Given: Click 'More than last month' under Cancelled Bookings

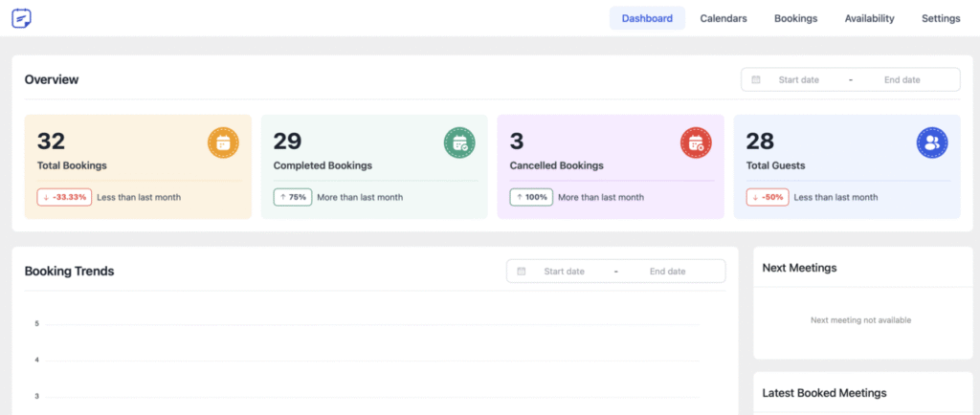Looking at the screenshot, I should (601, 197).
